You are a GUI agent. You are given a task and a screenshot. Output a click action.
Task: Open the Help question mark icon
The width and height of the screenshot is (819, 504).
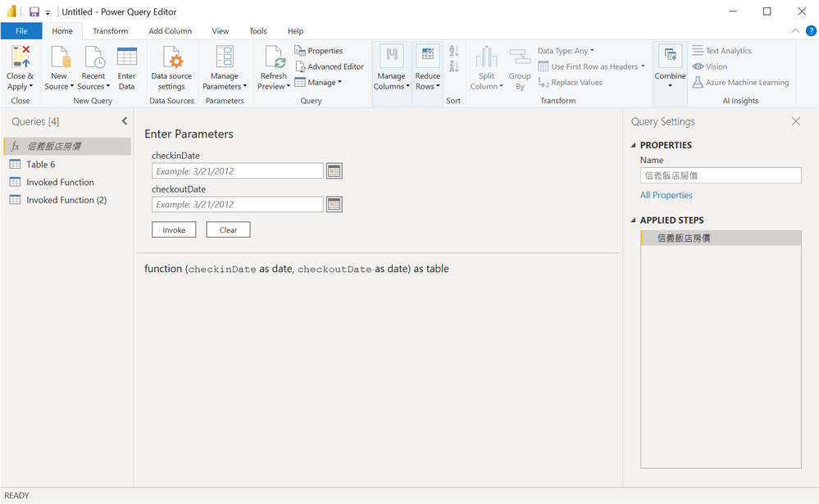coord(811,31)
